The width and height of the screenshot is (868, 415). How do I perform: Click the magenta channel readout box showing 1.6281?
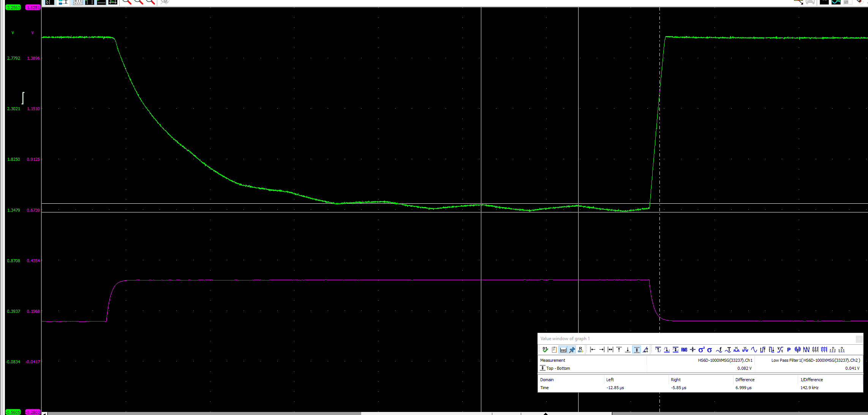[x=33, y=7]
